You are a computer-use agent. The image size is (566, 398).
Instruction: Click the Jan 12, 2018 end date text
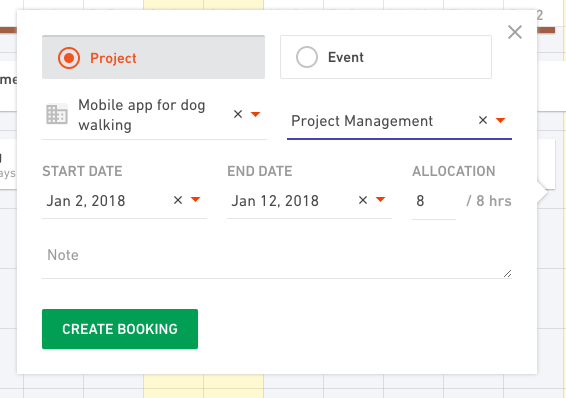(x=275, y=201)
